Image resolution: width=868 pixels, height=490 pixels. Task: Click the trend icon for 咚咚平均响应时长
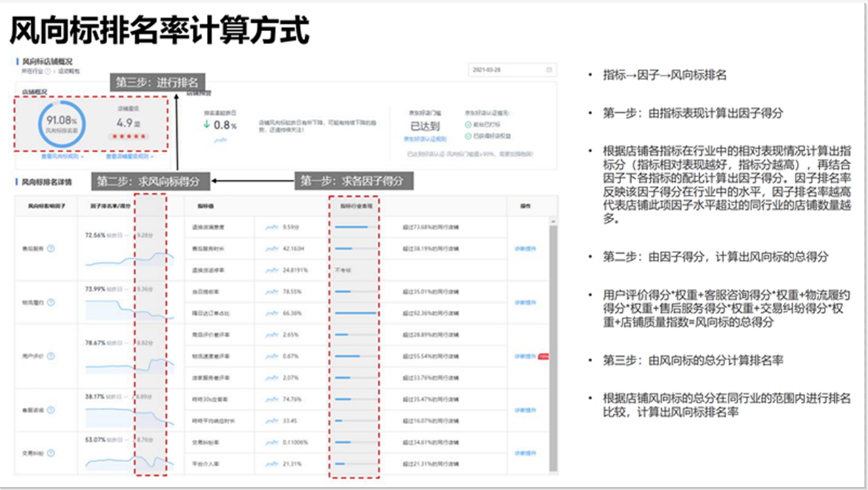click(271, 420)
